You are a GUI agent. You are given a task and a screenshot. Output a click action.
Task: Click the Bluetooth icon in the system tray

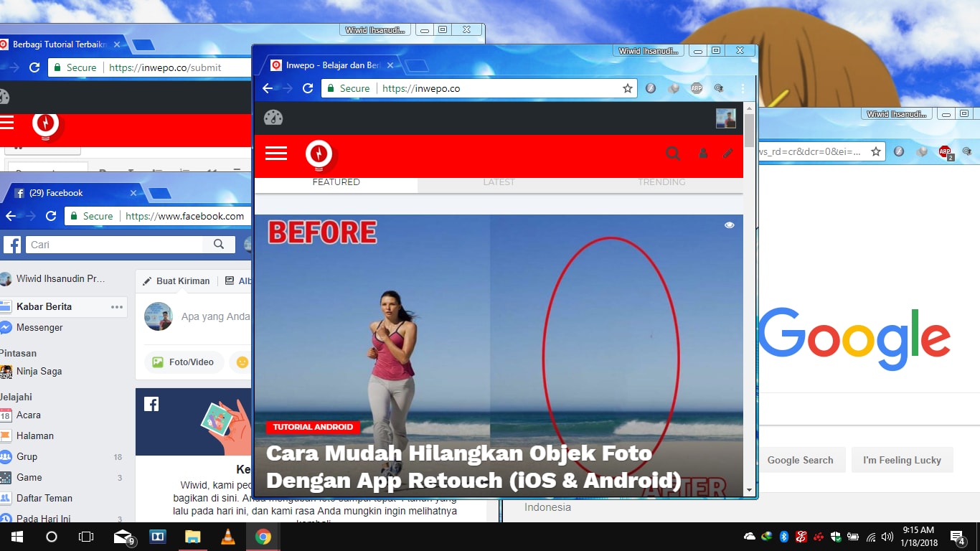784,537
